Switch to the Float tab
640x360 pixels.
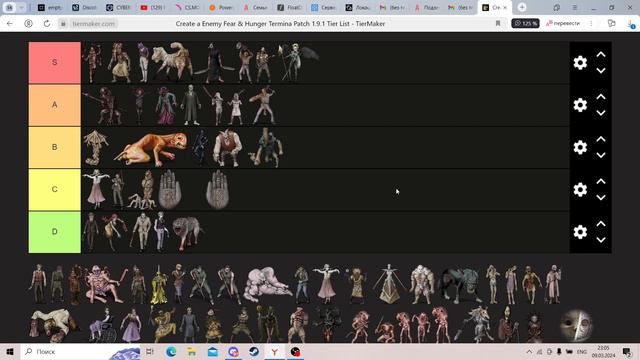[290, 7]
